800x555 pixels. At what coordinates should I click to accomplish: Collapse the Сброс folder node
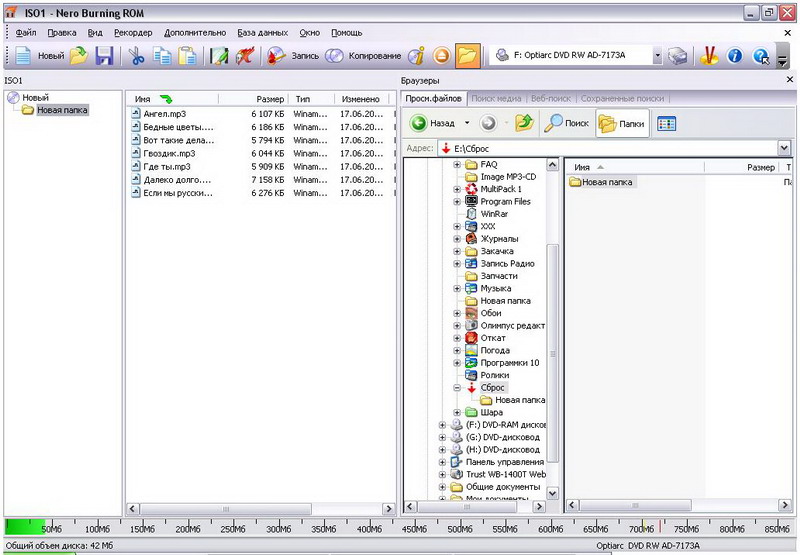point(457,388)
